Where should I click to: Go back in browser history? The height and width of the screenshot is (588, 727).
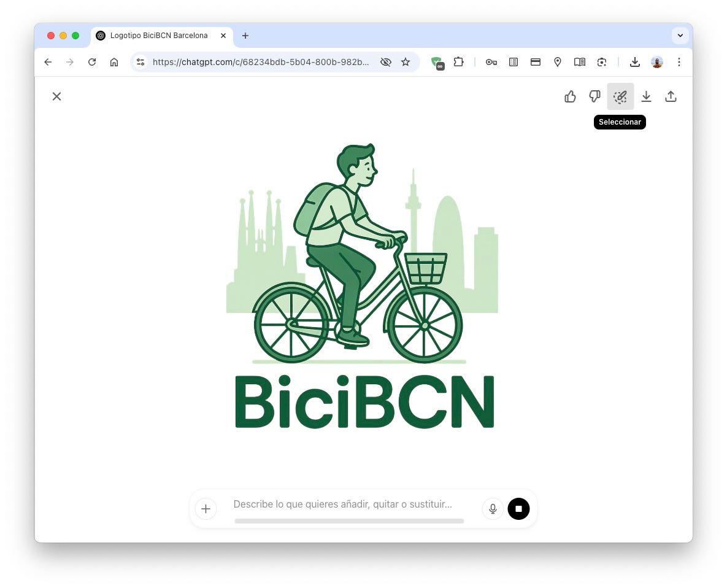pos(48,62)
